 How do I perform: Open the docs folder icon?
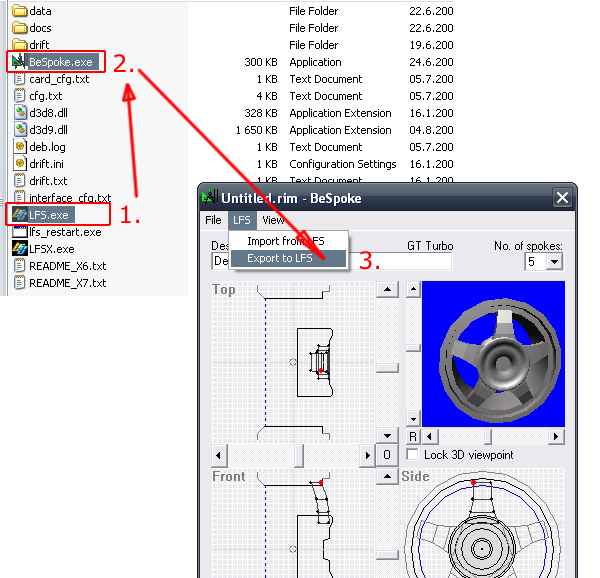[x=20, y=28]
